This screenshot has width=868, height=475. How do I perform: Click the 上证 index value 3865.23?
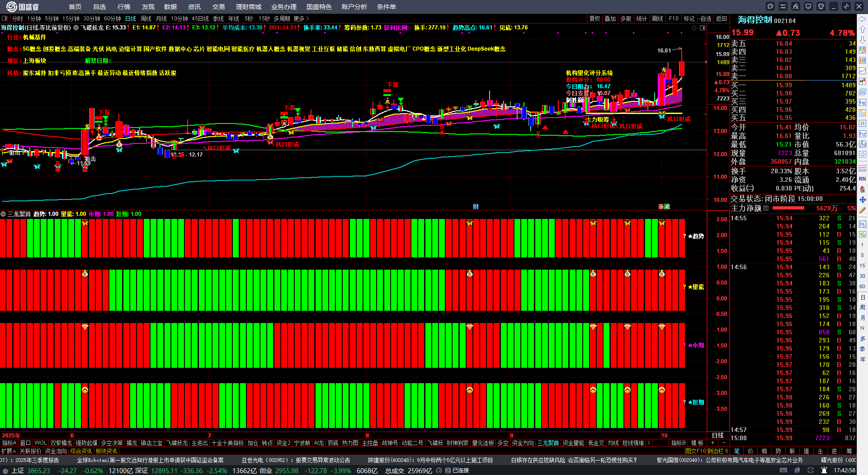pos(39,470)
